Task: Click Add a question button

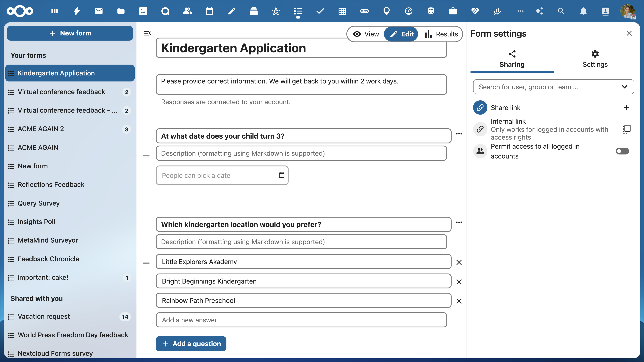Action: [191, 343]
